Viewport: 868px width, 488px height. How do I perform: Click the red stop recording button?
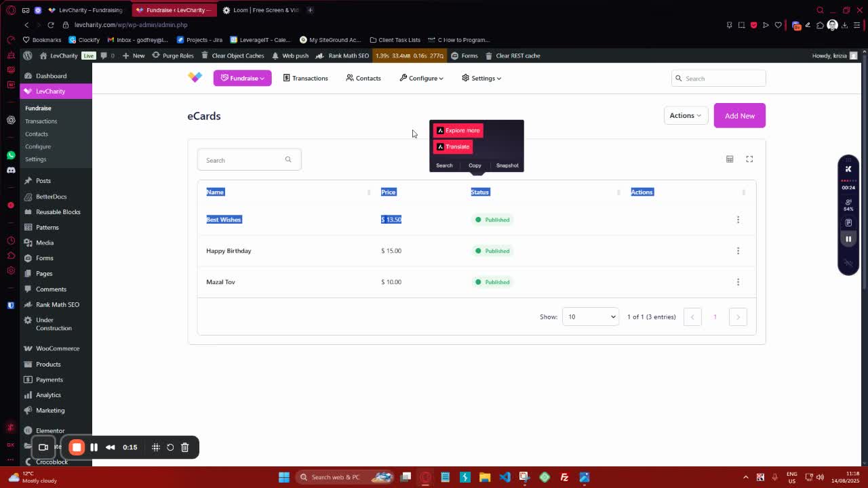tap(77, 447)
